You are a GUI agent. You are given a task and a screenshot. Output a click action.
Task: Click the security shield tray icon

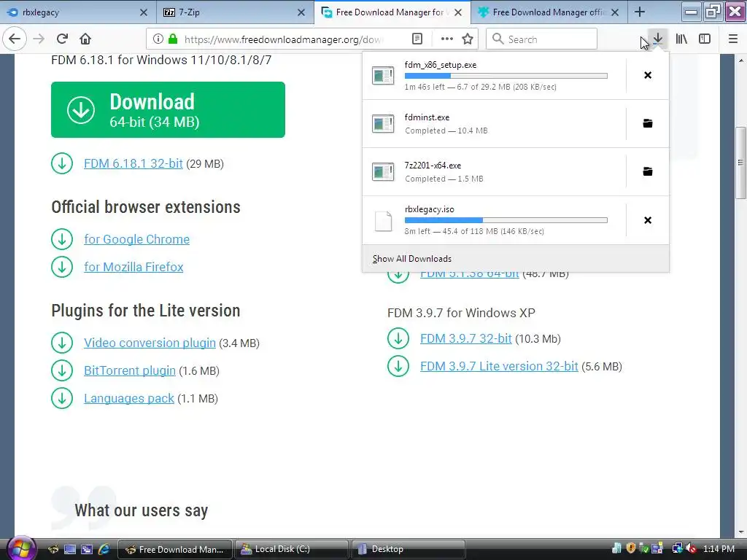pyautogui.click(x=631, y=548)
